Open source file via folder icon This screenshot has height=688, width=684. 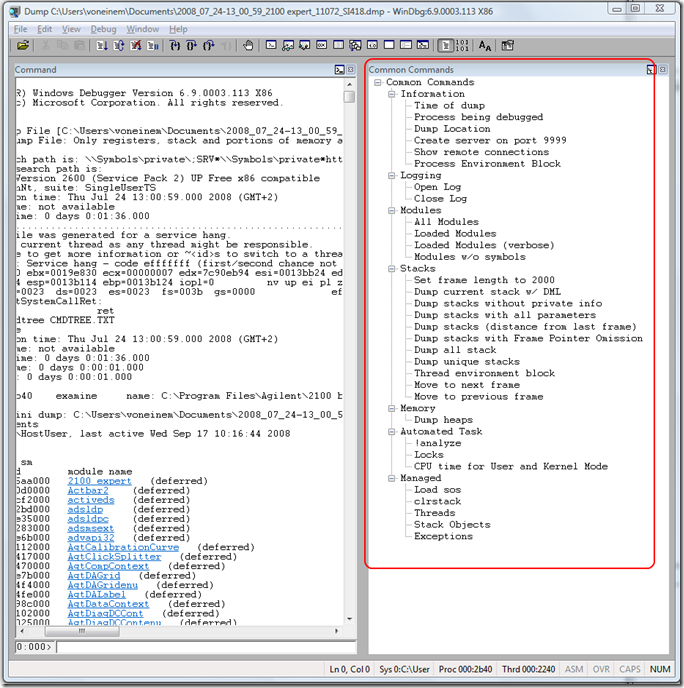coord(23,45)
